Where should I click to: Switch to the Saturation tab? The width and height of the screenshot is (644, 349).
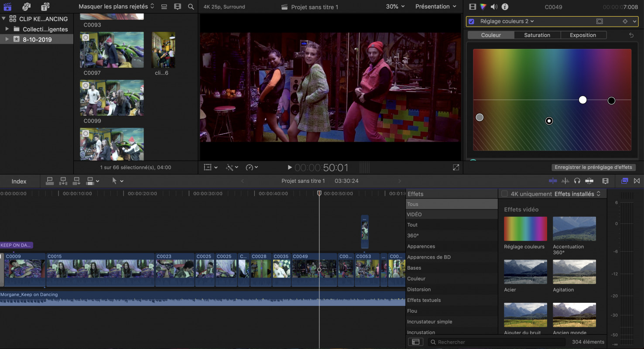[537, 35]
